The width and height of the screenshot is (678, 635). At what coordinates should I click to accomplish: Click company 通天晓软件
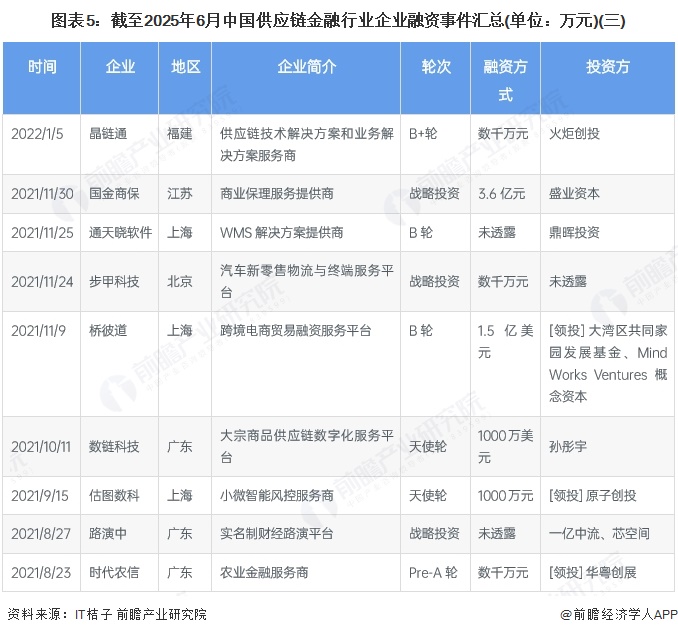click(x=120, y=233)
